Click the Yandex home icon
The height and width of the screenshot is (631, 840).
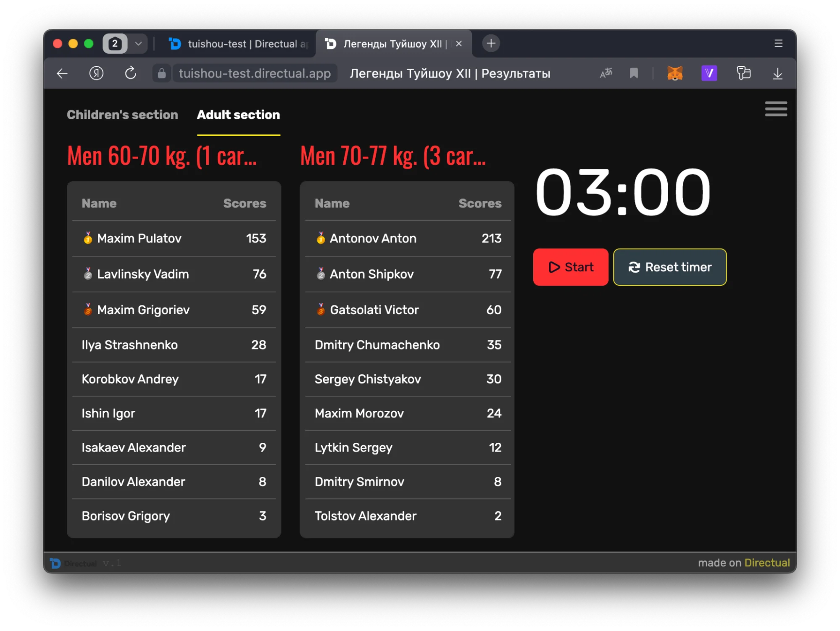click(x=96, y=74)
